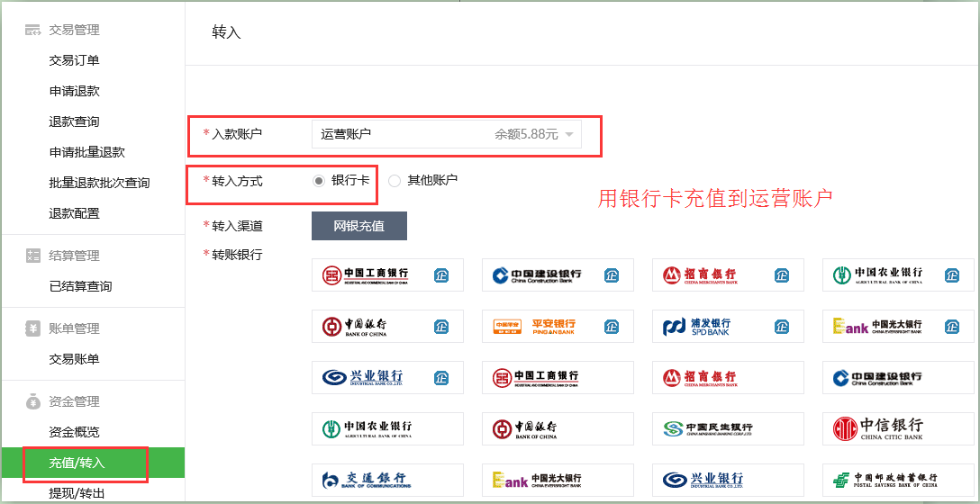This screenshot has width=980, height=504.
Task: Go to 提现/转出 page
Action: point(77,493)
